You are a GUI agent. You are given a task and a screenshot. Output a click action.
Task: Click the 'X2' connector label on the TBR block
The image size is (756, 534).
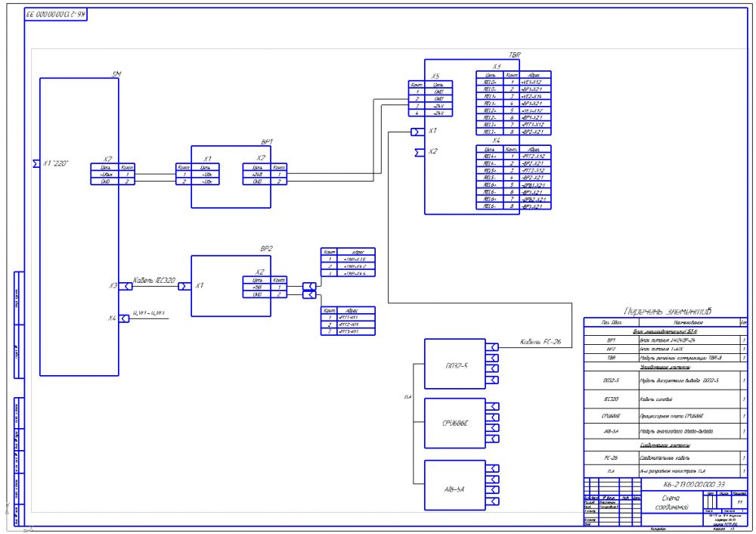pos(433,151)
